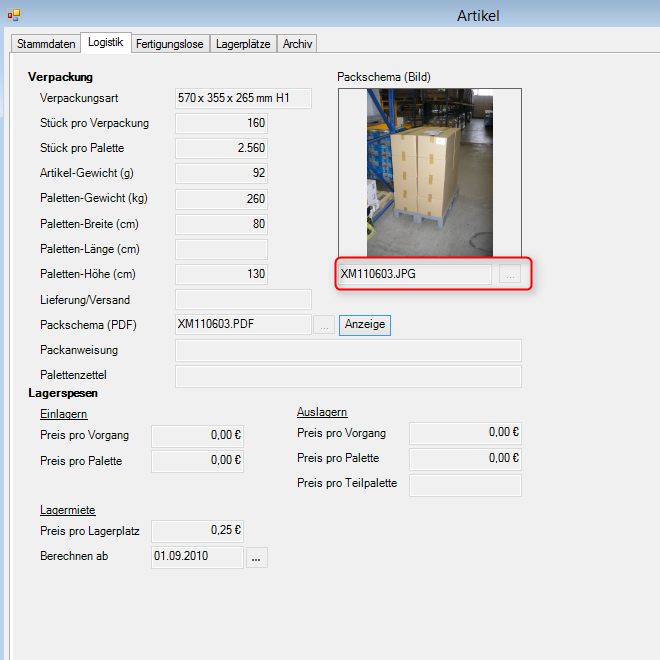Click the Lagermiete heading
This screenshot has width=660, height=660.
(68, 510)
